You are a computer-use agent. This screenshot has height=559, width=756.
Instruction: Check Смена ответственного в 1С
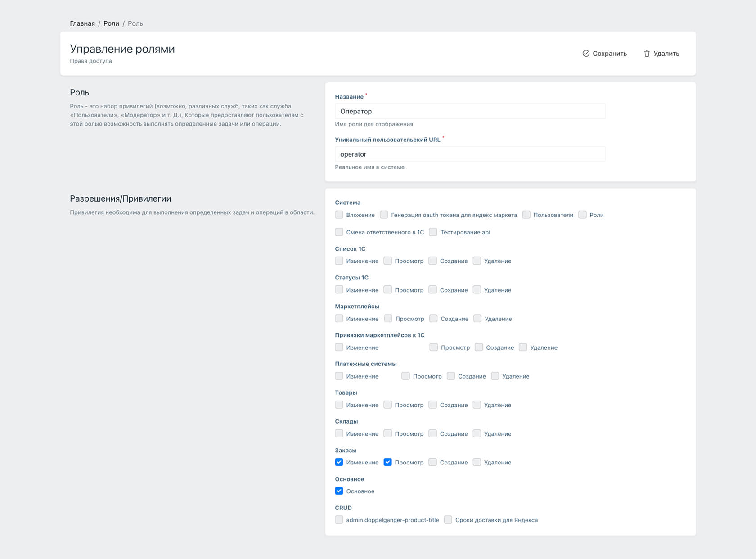(339, 232)
